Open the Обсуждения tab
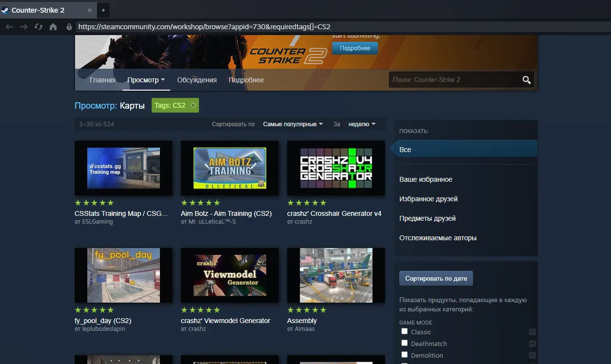611x364 pixels. (x=197, y=80)
